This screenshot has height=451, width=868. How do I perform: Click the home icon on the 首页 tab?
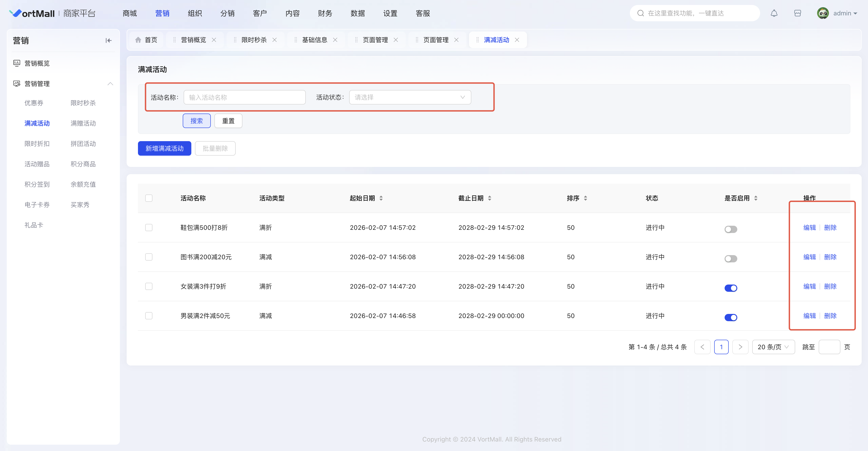[x=138, y=40]
